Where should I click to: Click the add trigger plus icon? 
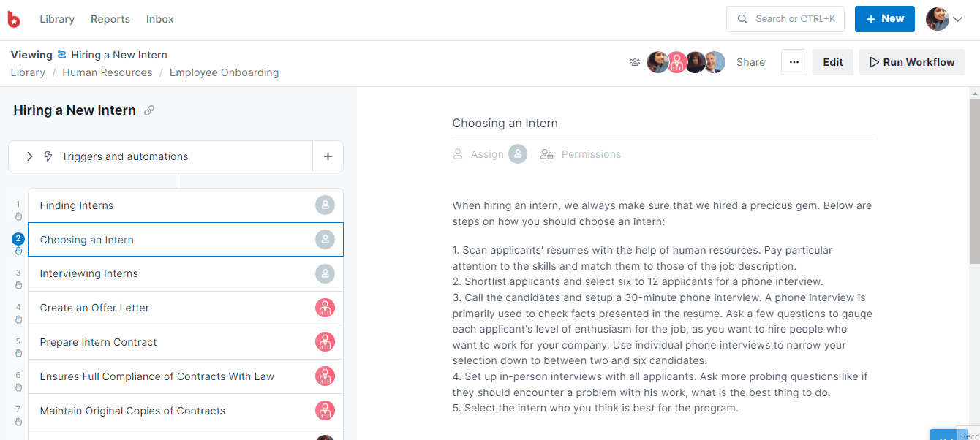(x=328, y=156)
